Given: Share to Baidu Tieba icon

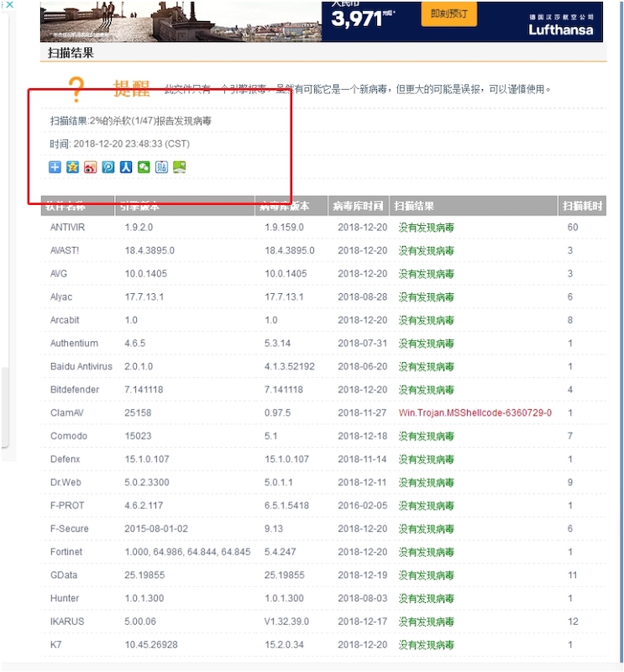Looking at the screenshot, I should coord(161,167).
